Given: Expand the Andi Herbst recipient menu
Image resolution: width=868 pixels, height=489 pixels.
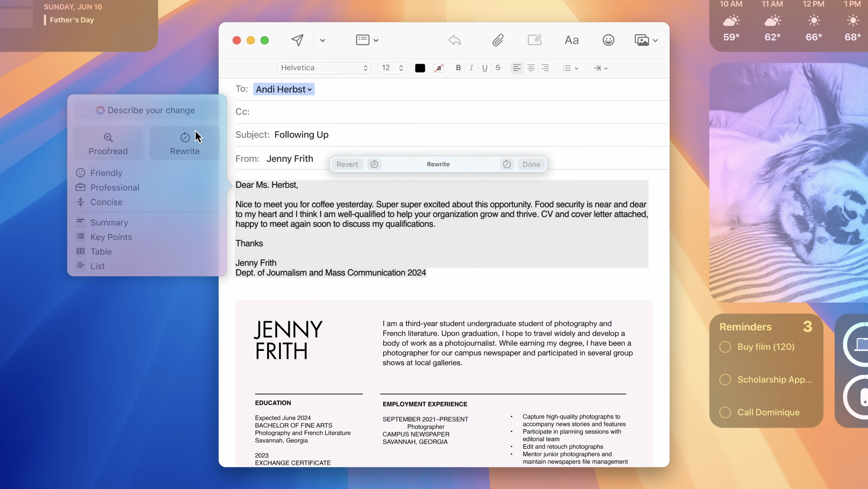Looking at the screenshot, I should [x=310, y=89].
